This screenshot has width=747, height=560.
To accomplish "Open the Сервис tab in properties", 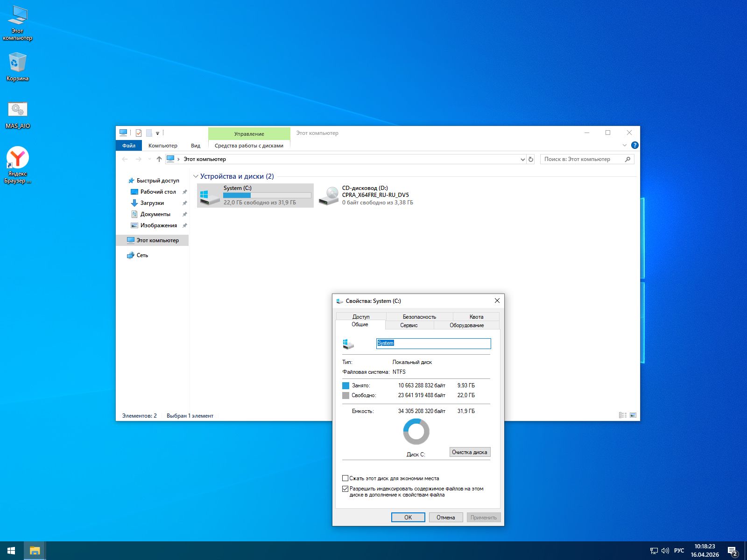I will click(x=409, y=325).
